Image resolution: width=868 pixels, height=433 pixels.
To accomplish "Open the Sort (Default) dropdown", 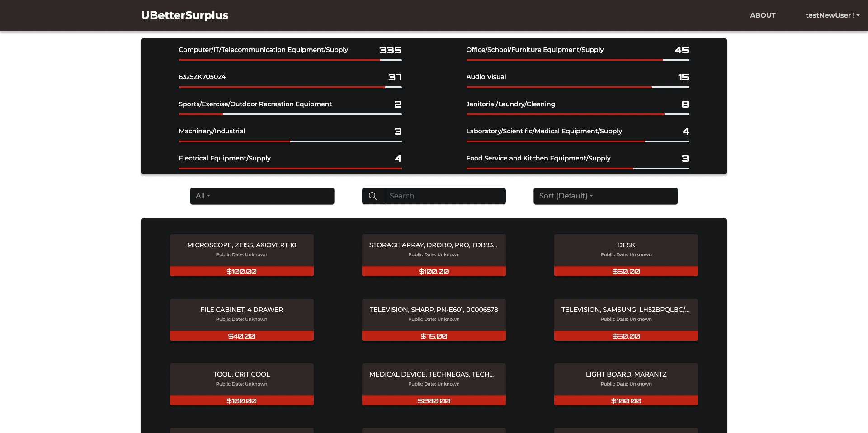I will (x=605, y=196).
